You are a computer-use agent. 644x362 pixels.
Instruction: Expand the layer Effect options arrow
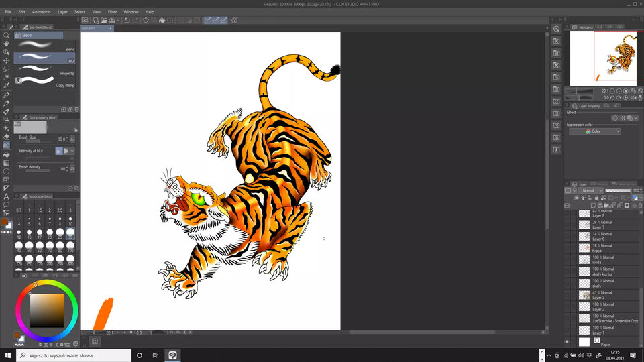pos(636,118)
